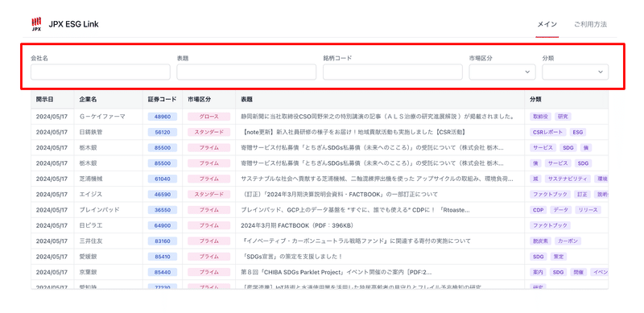Click the グロース market badge
644x313 pixels.
tap(209, 117)
